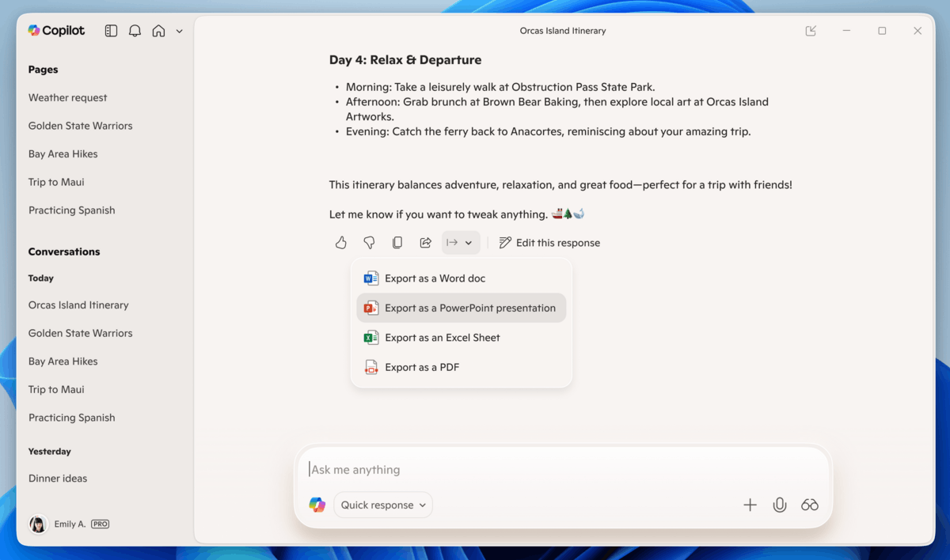Viewport: 950px width, 560px height.
Task: Collapse the export dropdown button
Action: point(460,243)
